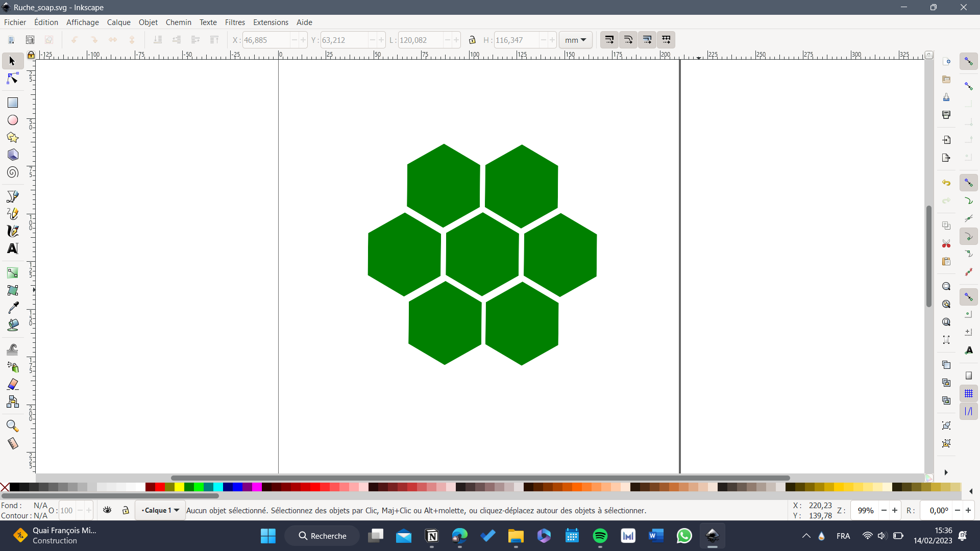Screen dimensions: 980x551
Task: Toggle the guides lock at ruler corner
Action: [31, 55]
